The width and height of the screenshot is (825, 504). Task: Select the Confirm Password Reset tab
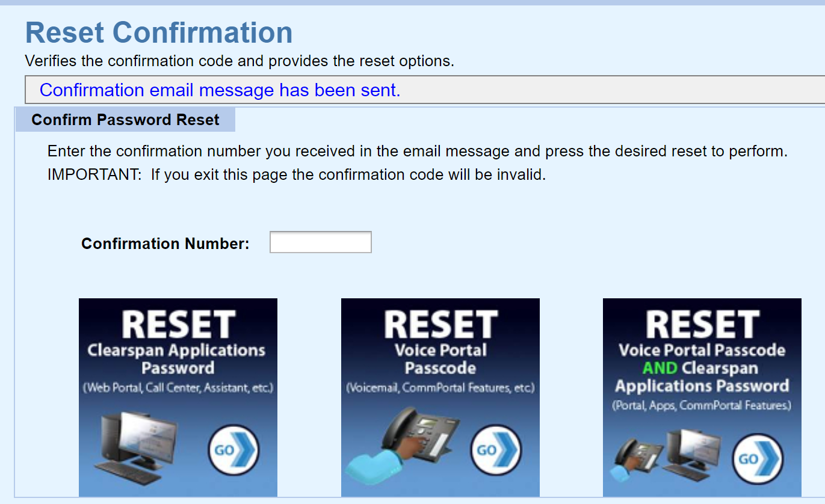pos(125,120)
